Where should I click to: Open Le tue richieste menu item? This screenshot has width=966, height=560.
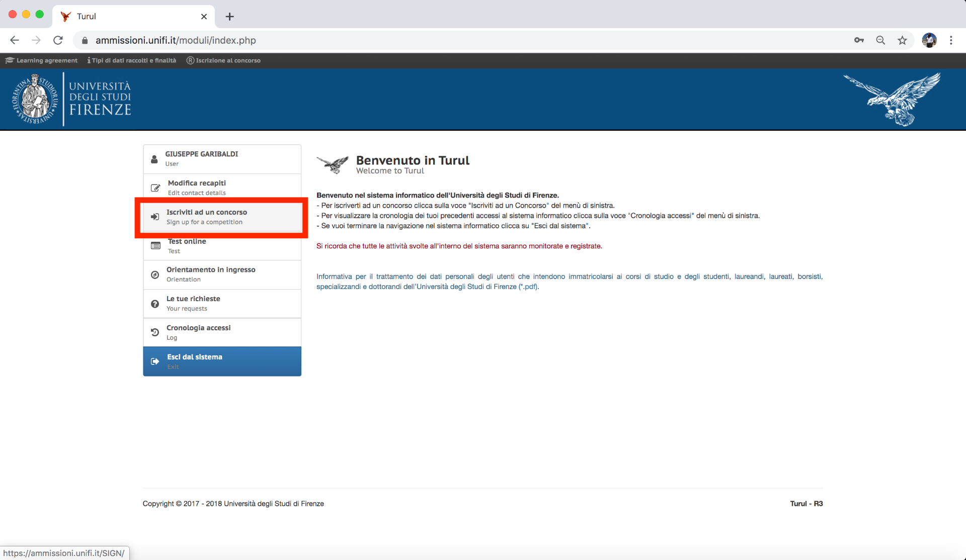pos(222,304)
